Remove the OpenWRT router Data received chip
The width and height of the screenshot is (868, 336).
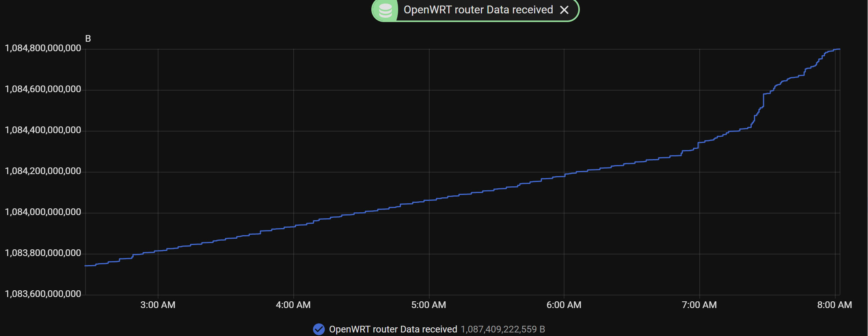click(x=564, y=10)
